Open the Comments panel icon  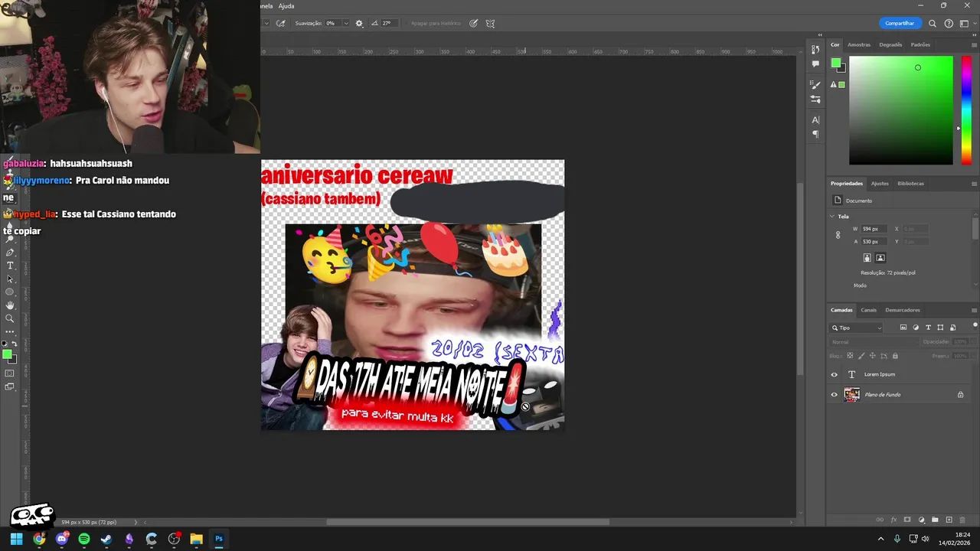pos(815,64)
